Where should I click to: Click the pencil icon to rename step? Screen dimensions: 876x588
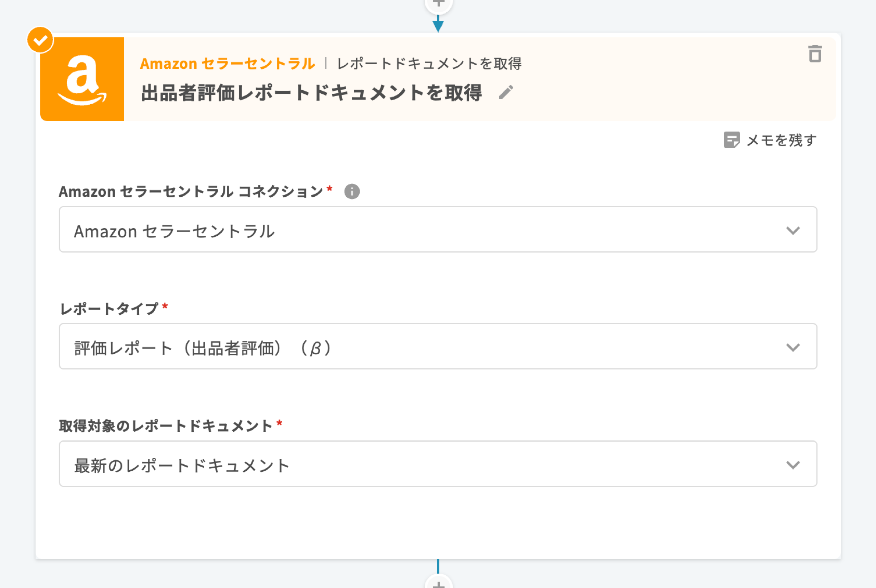tap(506, 92)
